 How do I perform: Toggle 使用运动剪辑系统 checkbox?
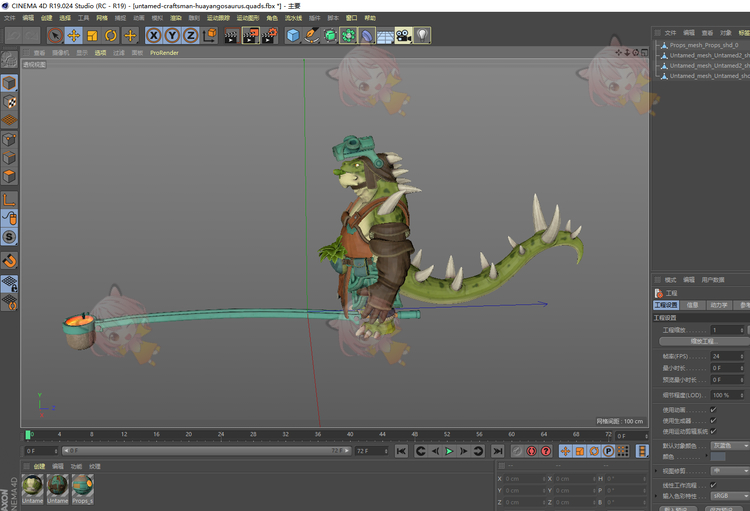click(x=713, y=431)
